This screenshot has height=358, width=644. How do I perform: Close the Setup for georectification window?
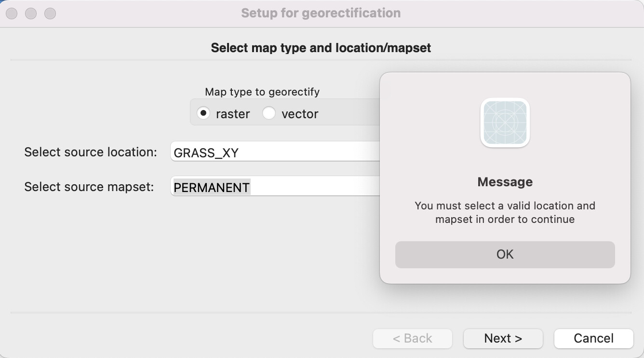pos(12,14)
